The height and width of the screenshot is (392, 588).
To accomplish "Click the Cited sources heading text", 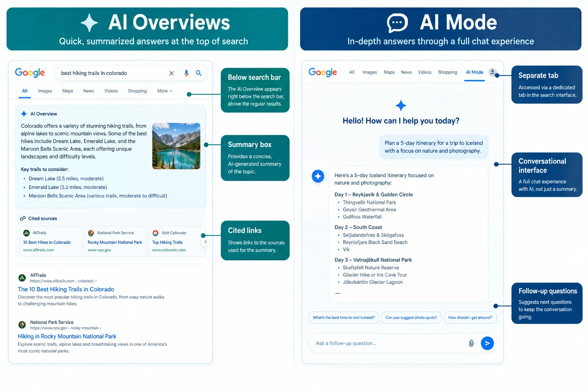I will coord(42,219).
